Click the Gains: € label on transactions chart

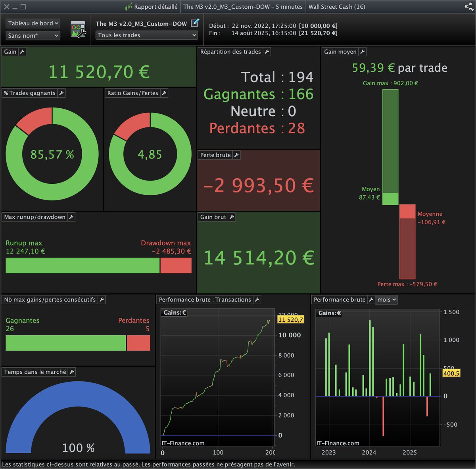pyautogui.click(x=175, y=313)
